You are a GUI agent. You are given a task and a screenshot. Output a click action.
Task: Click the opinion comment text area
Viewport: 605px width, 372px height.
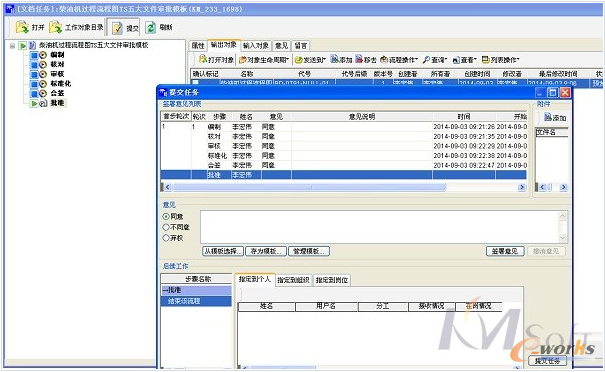(x=380, y=227)
